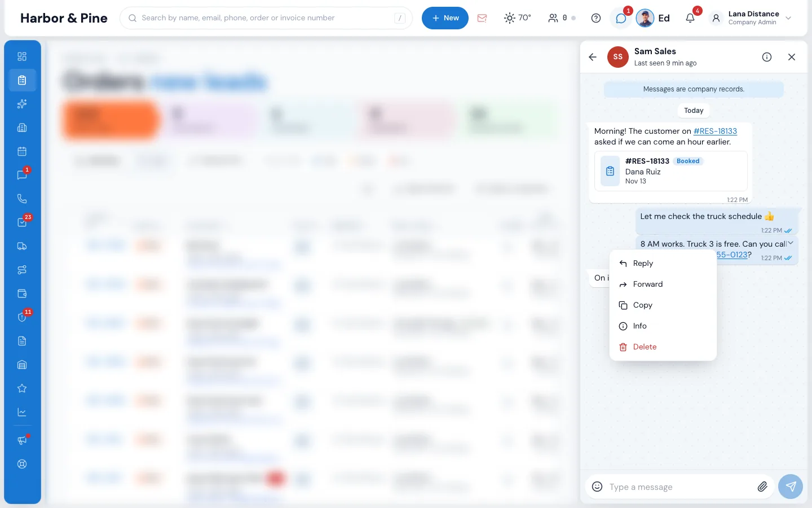Viewport: 812px width, 508px height.
Task: Open the star favorites icon in sidebar
Action: pos(22,388)
